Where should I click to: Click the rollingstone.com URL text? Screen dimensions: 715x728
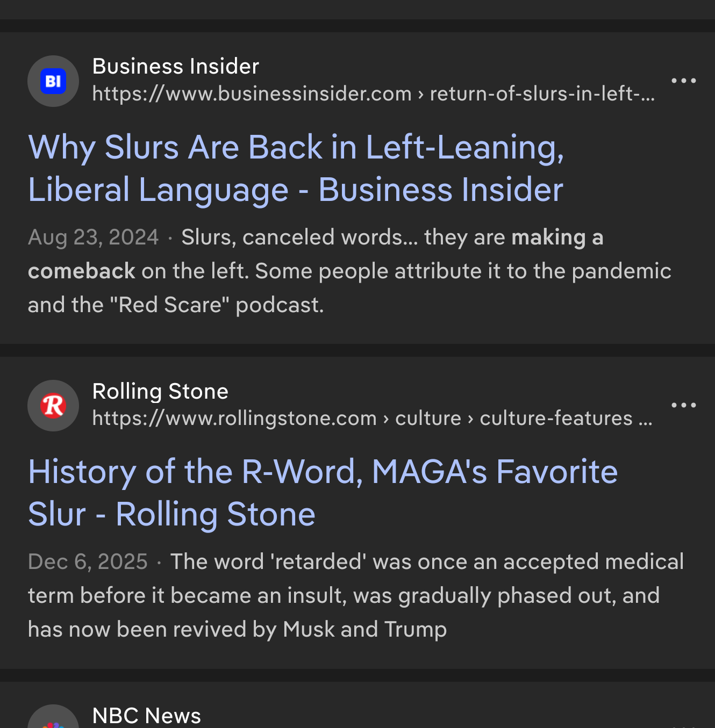(234, 419)
